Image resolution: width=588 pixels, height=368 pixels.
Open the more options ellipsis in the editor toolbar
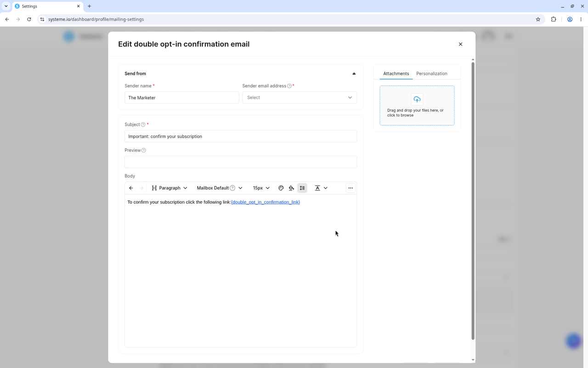click(x=351, y=188)
